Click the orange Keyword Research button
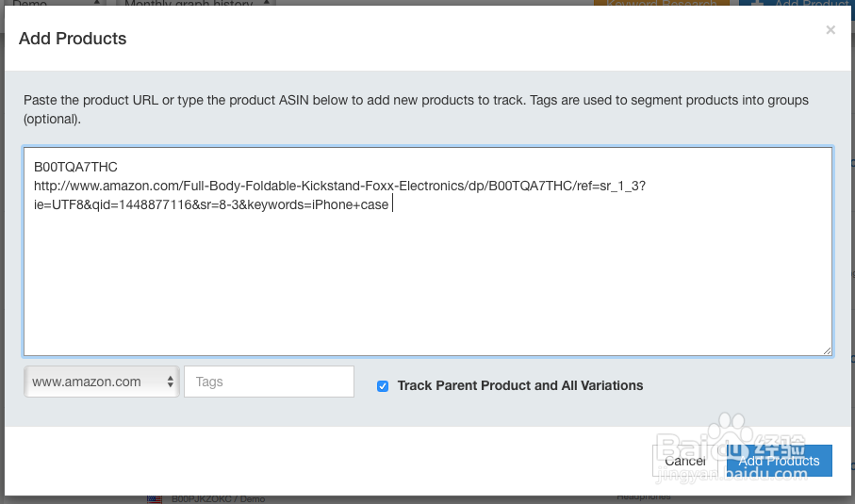855x504 pixels. 662,3
